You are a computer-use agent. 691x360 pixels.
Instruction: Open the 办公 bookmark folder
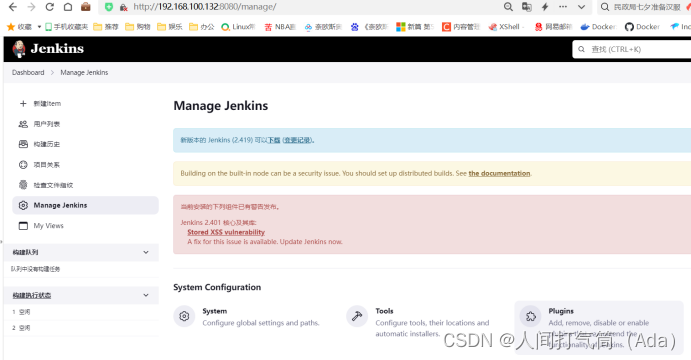(x=201, y=27)
